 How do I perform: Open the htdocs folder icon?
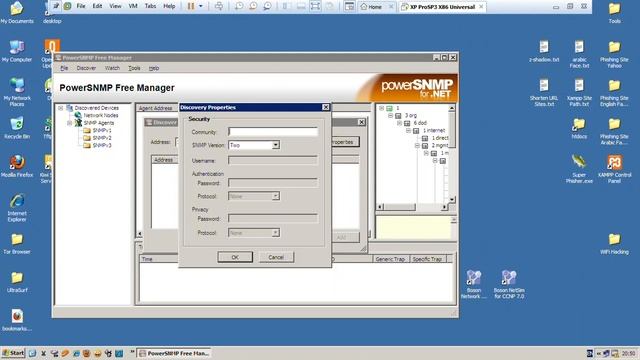[x=579, y=128]
